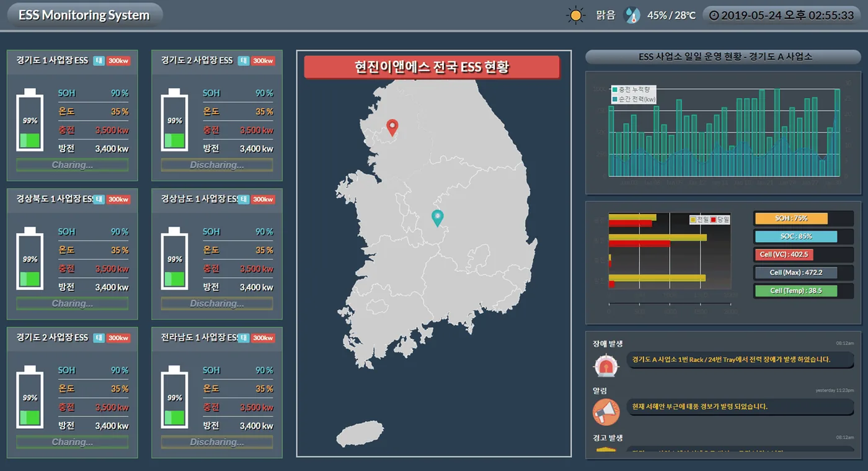Open the 경기도 1 사업장 ESS card title
The image size is (868, 471).
tap(52, 60)
